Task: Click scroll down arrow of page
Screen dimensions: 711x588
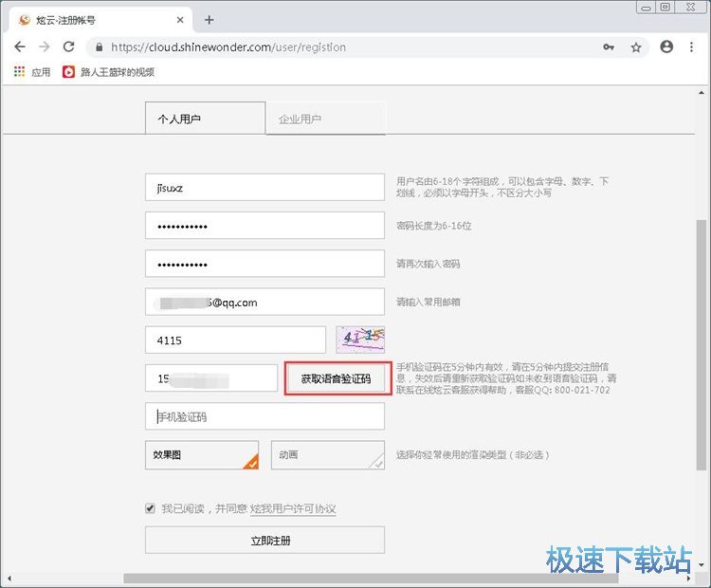Action: point(702,565)
